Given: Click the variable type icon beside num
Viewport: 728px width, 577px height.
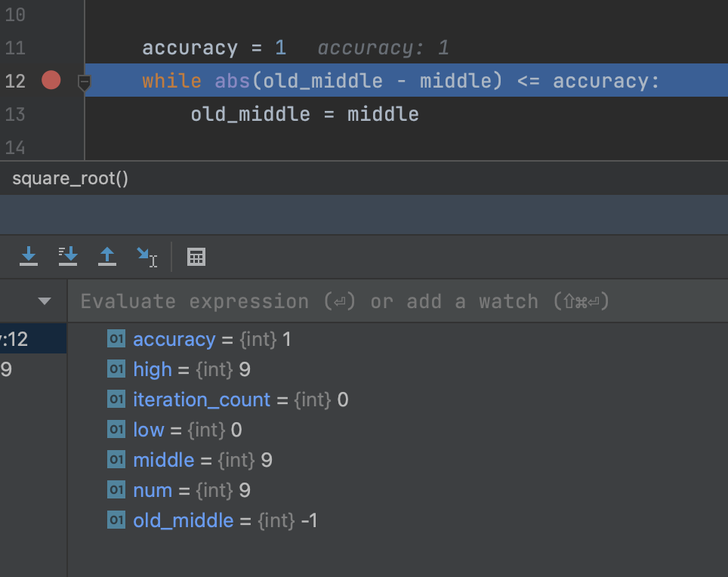Looking at the screenshot, I should click(x=116, y=490).
